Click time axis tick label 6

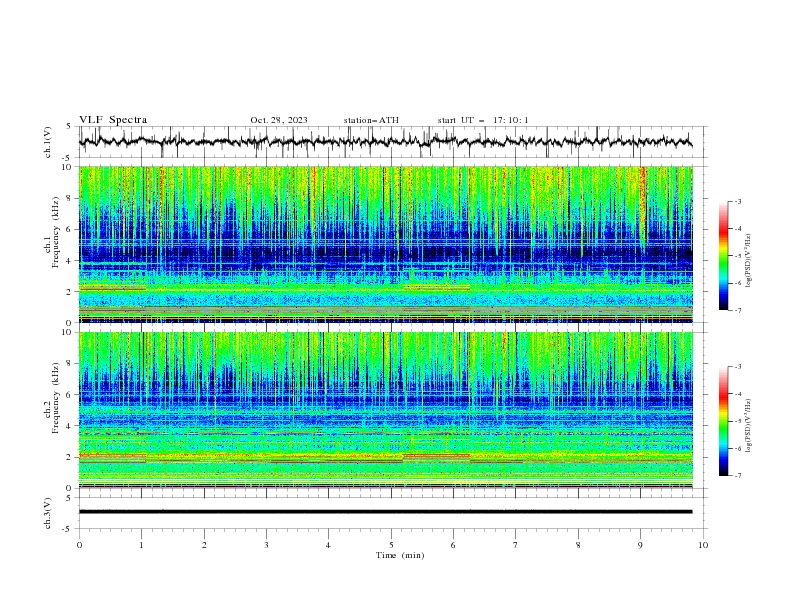pos(453,545)
